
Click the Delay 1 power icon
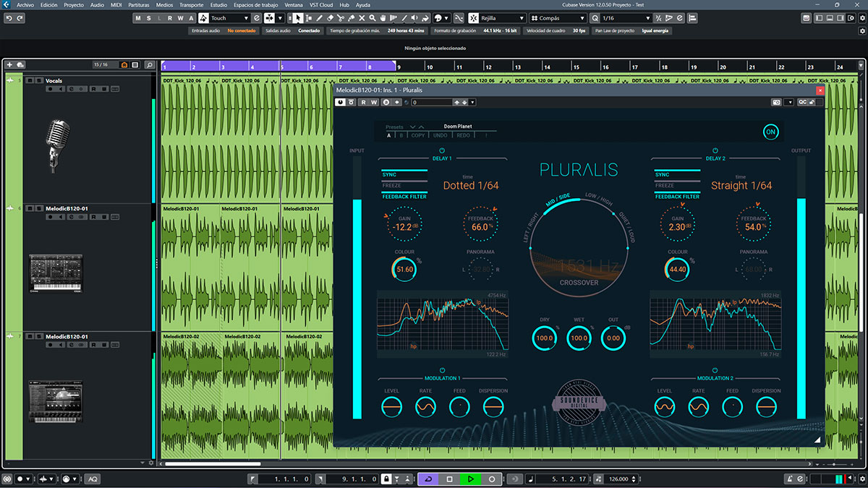[442, 150]
